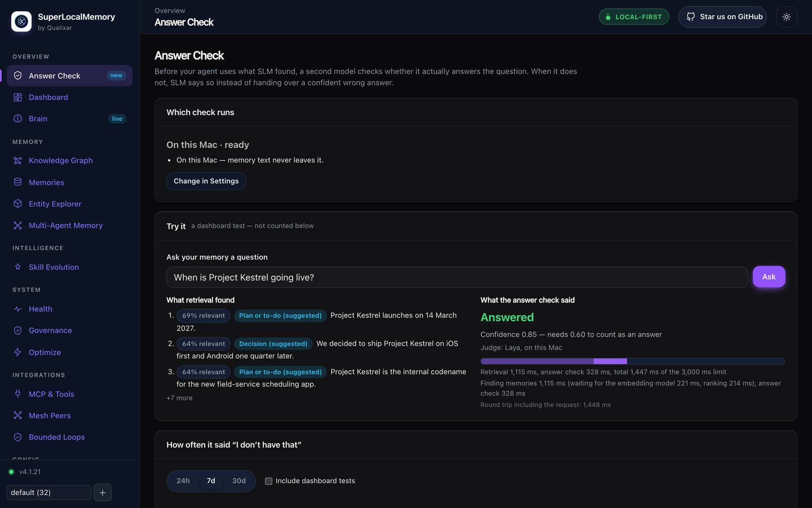Click the MCP & Tools plug icon

[18, 394]
